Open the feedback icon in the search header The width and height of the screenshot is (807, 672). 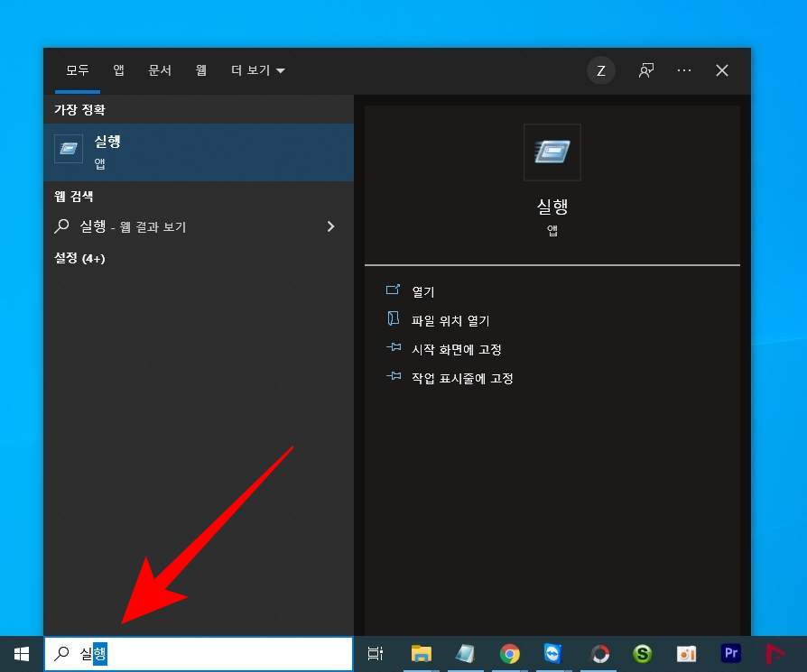(x=646, y=70)
